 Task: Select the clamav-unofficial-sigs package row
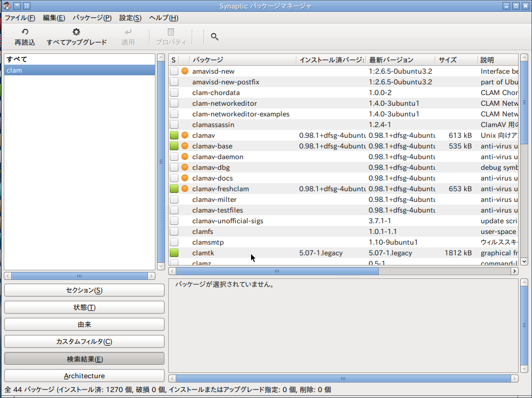tap(343, 221)
